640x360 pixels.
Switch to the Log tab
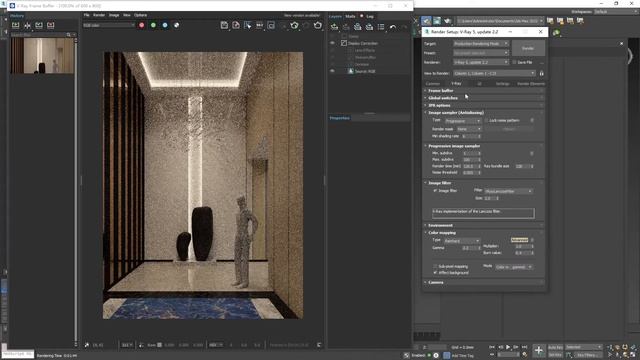370,16
